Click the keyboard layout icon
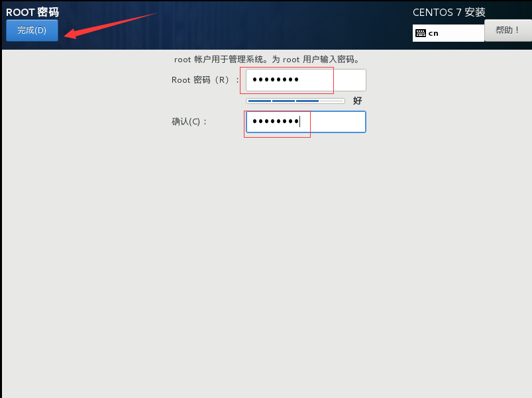The image size is (532, 398). click(421, 33)
